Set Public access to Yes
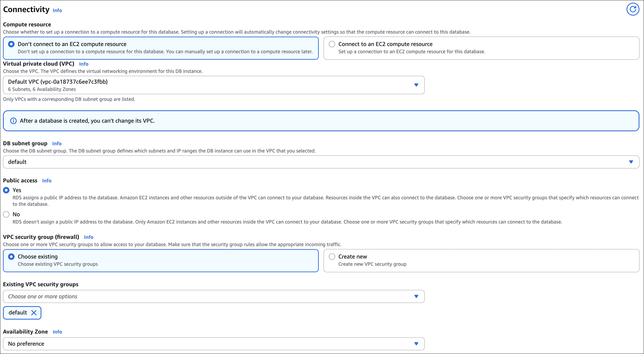The height and width of the screenshot is (354, 644). (6, 190)
